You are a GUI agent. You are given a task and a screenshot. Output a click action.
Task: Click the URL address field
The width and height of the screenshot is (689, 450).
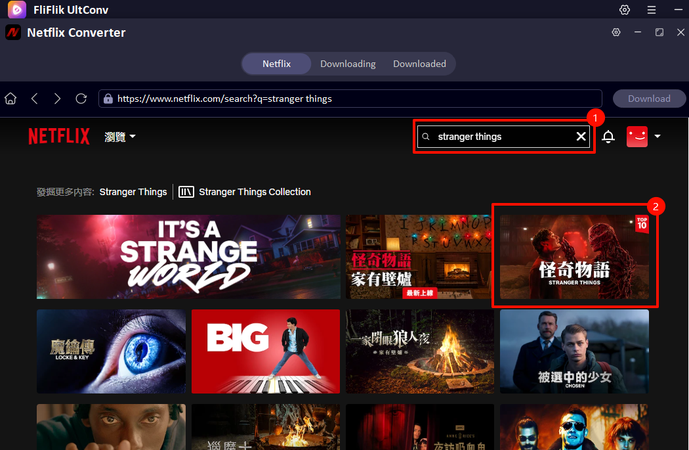point(350,98)
